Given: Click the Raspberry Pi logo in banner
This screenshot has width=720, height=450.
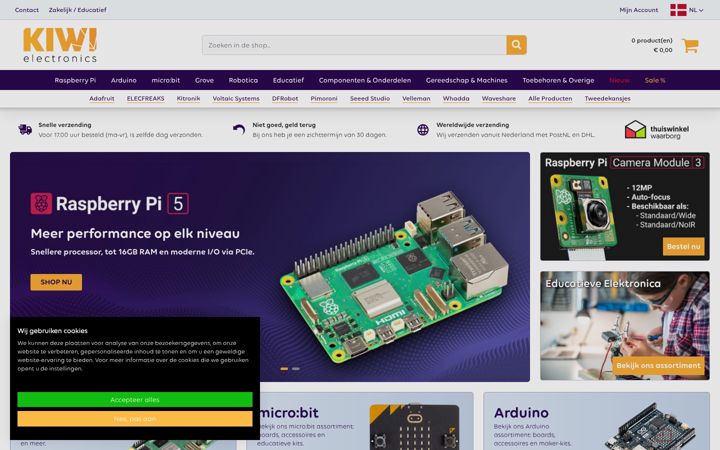Looking at the screenshot, I should (41, 203).
